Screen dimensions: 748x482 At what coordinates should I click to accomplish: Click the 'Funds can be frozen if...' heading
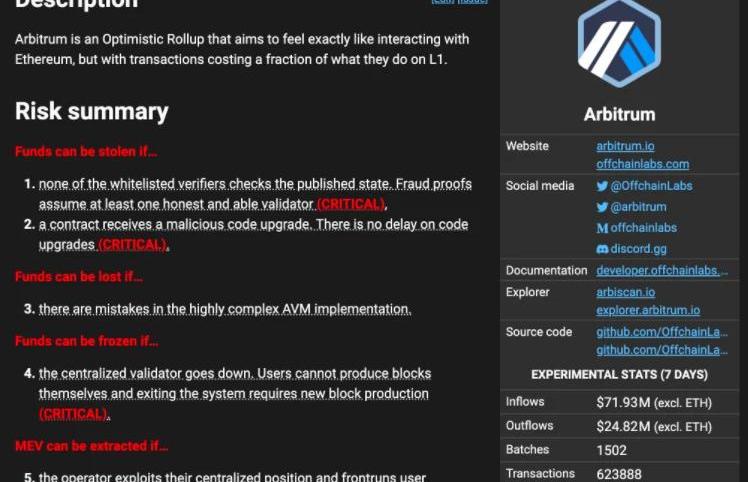tap(86, 341)
